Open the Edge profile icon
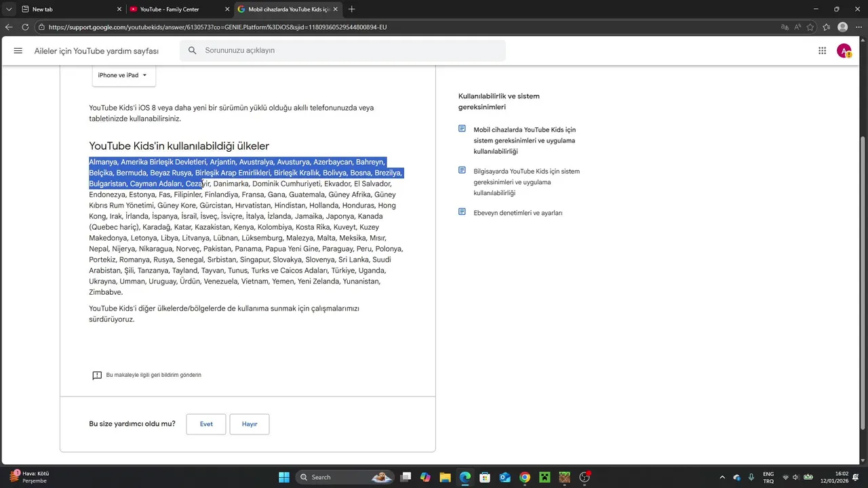Viewport: 868px width, 488px height. pos(842,27)
